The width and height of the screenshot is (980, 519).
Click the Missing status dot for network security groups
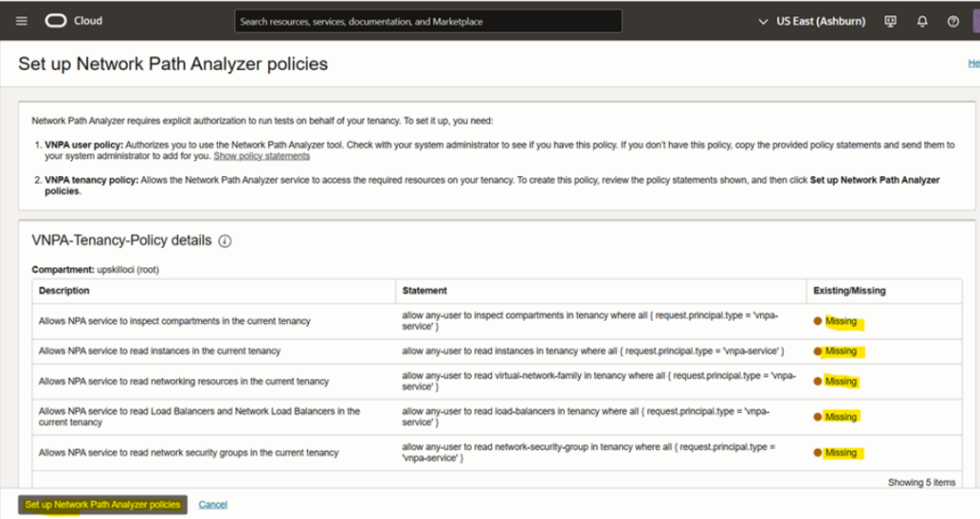click(x=818, y=453)
